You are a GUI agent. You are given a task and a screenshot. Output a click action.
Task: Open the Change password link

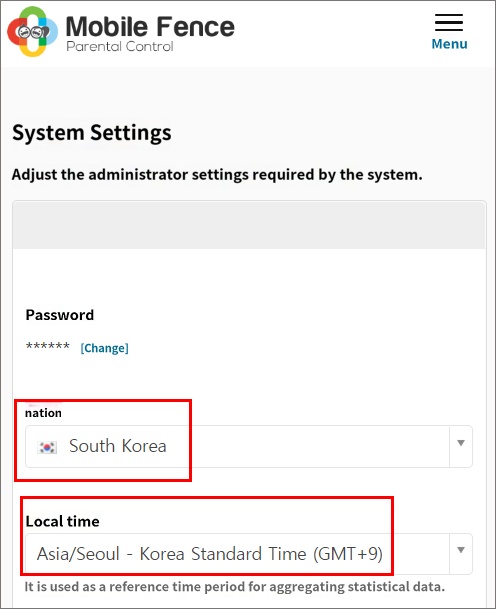click(x=104, y=348)
